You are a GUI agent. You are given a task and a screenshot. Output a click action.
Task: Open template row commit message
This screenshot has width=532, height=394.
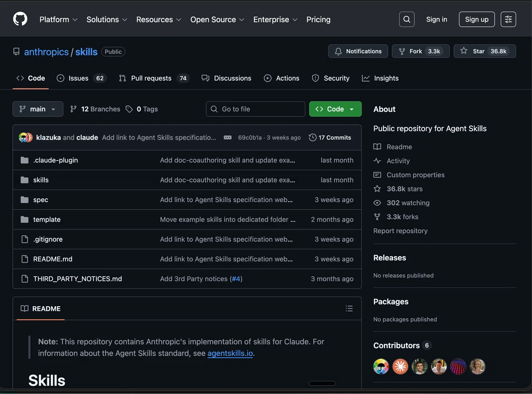point(227,219)
